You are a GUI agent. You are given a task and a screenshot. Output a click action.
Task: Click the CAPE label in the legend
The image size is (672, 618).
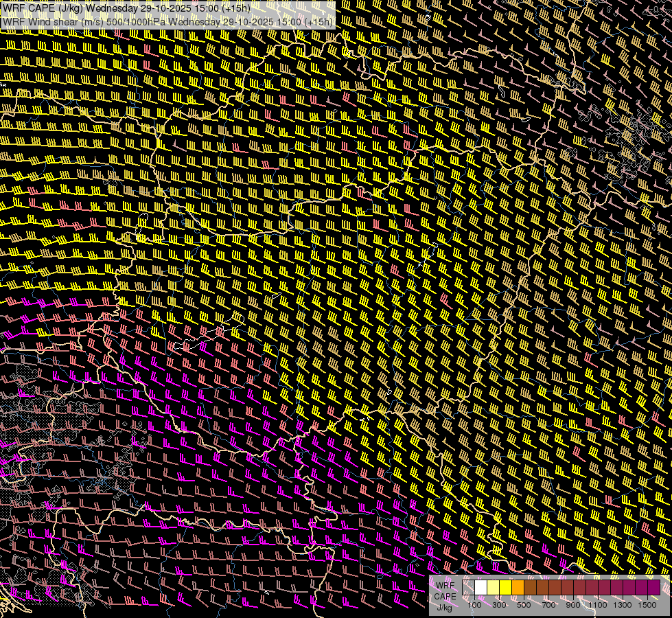point(445,597)
